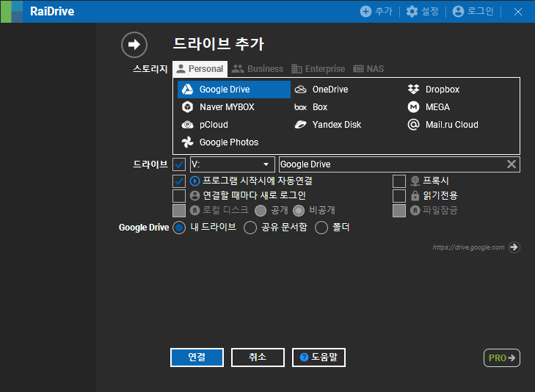535x392 pixels.
Task: Pick Yandex Disk storage
Action: pyautogui.click(x=327, y=125)
